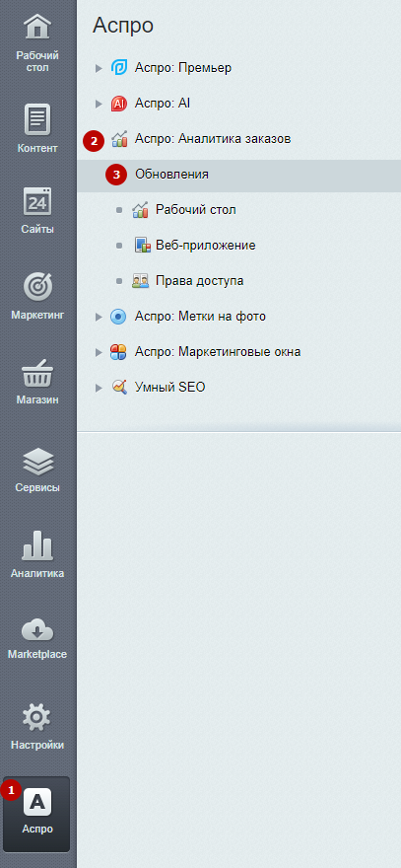Open the Аналитика bar chart icon
The image size is (401, 868).
[37, 545]
